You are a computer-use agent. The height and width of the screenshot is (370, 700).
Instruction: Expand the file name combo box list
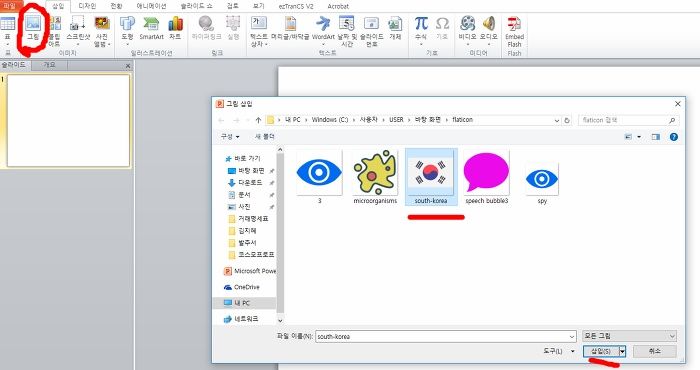(x=572, y=337)
